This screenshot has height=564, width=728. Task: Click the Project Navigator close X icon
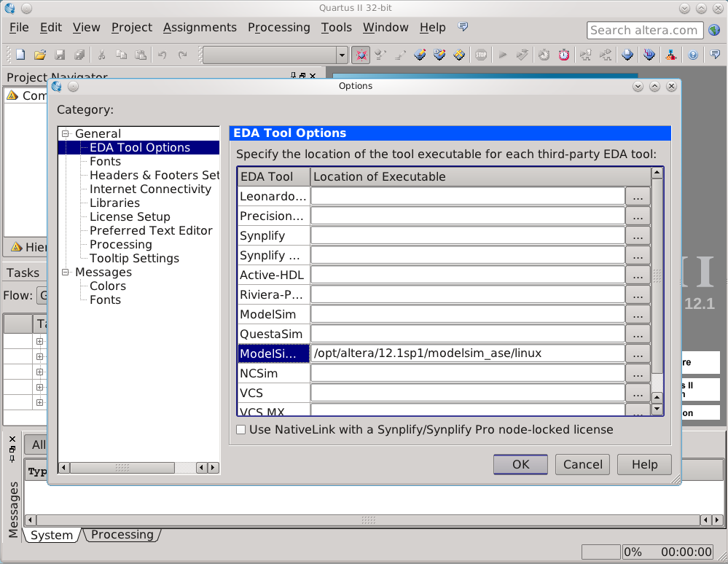[x=313, y=76]
